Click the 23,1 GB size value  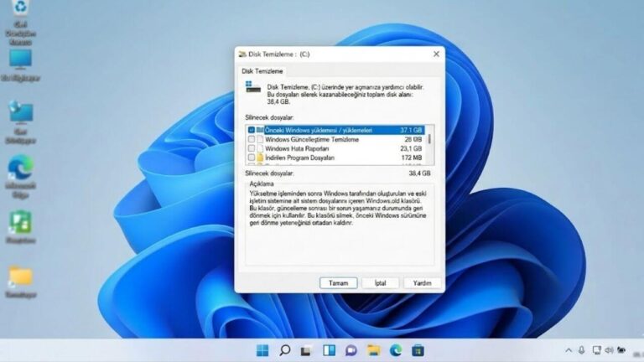411,148
